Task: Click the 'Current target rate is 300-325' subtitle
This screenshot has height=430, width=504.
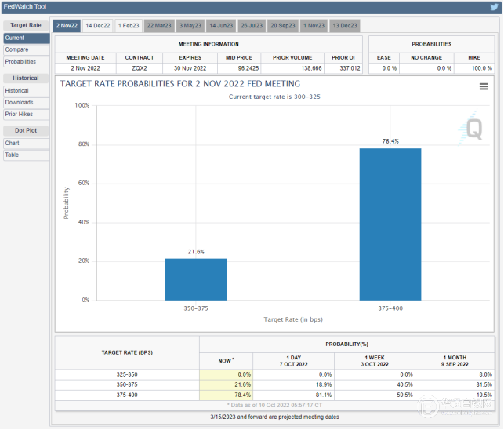Action: (274, 97)
